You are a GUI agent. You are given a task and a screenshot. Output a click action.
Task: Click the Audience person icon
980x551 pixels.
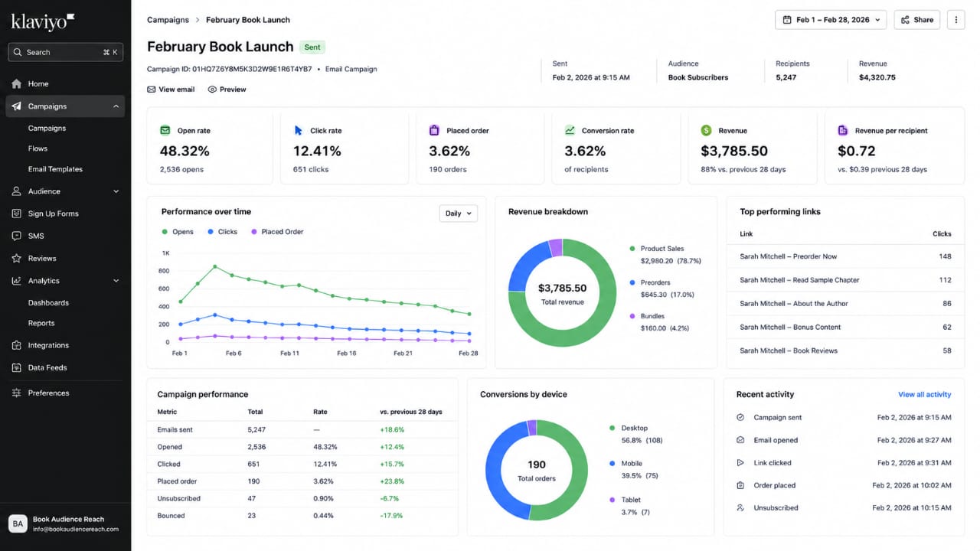tap(16, 191)
